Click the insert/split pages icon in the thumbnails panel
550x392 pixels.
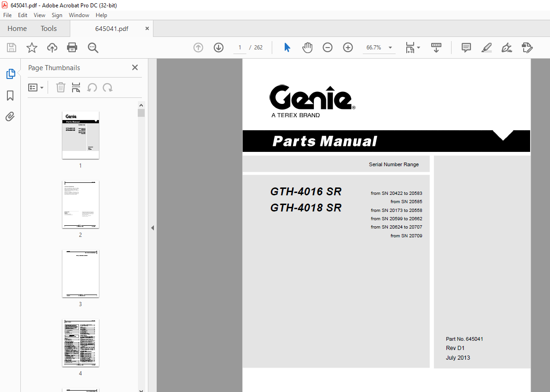76,88
